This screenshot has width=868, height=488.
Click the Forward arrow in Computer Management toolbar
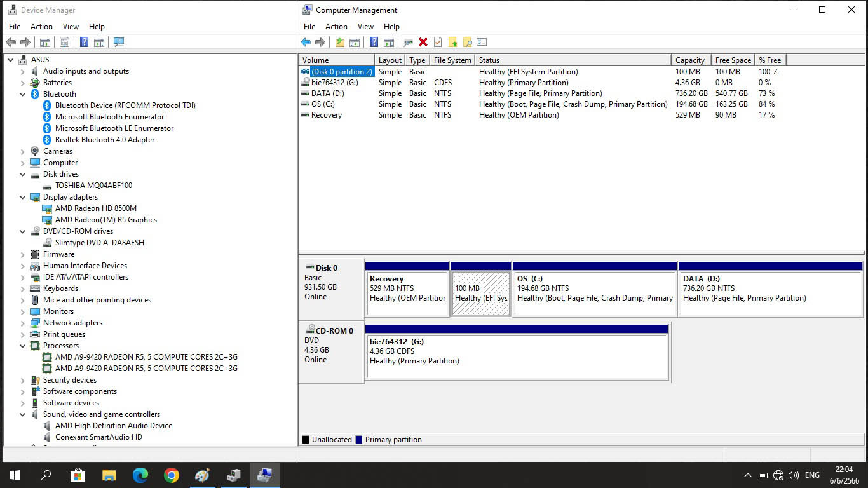pos(320,43)
